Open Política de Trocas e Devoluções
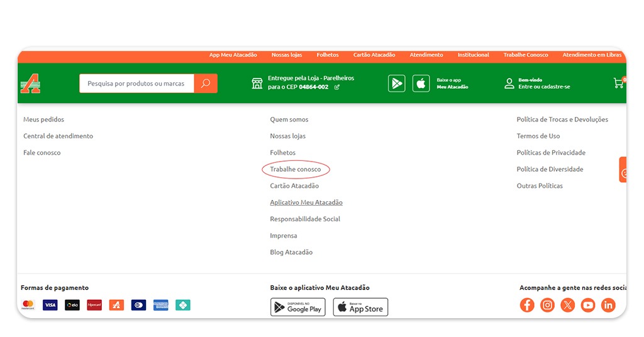The height and width of the screenshot is (337, 644). point(562,119)
